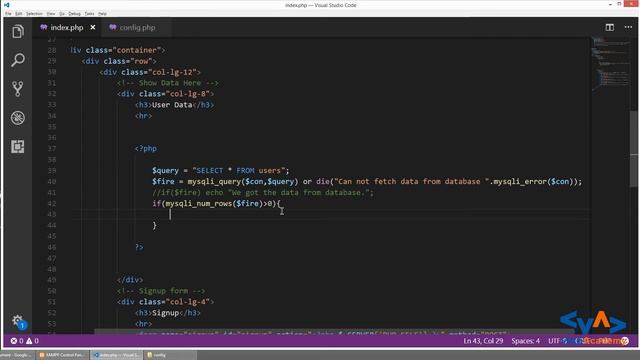Click the warnings count icon in status bar

(29, 341)
